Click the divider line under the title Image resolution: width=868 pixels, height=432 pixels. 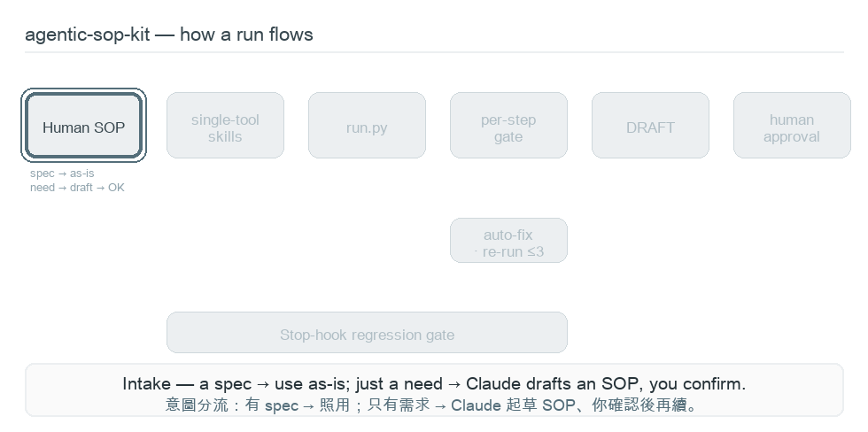point(434,52)
